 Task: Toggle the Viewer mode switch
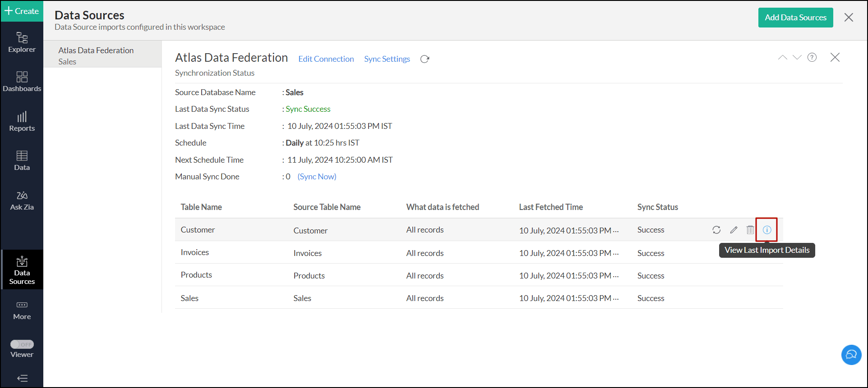[x=22, y=344]
